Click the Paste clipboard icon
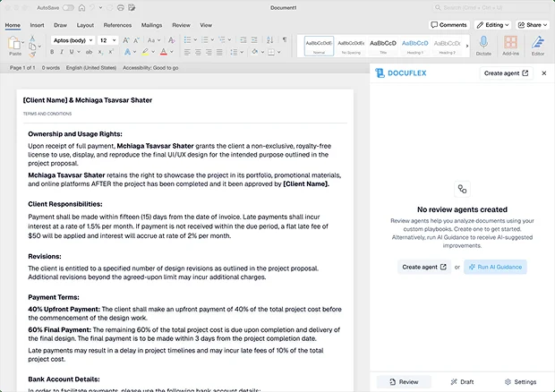Viewport: 555px width, 392px height. tap(14, 43)
